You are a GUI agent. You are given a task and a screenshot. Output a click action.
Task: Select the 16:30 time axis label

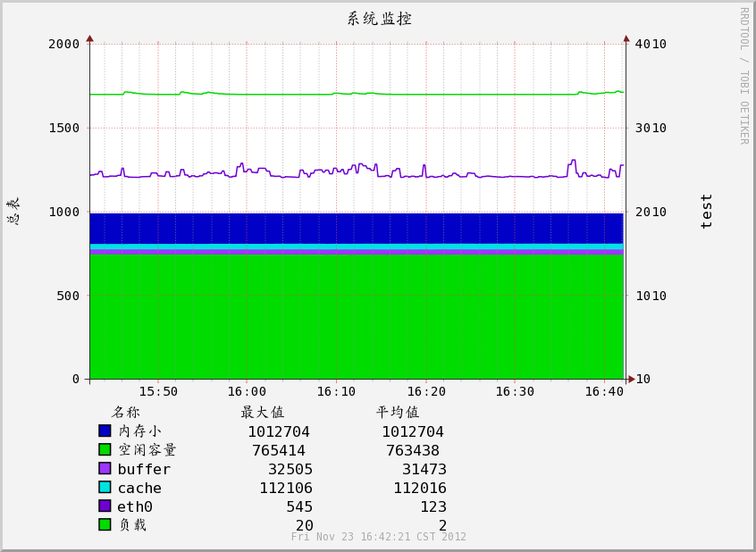pos(515,391)
